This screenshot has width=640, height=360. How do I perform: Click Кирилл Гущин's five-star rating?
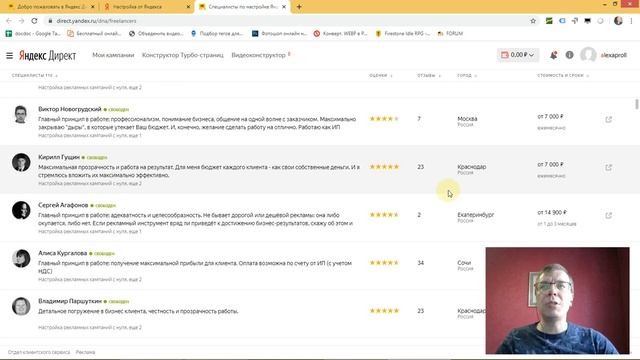[x=384, y=167]
